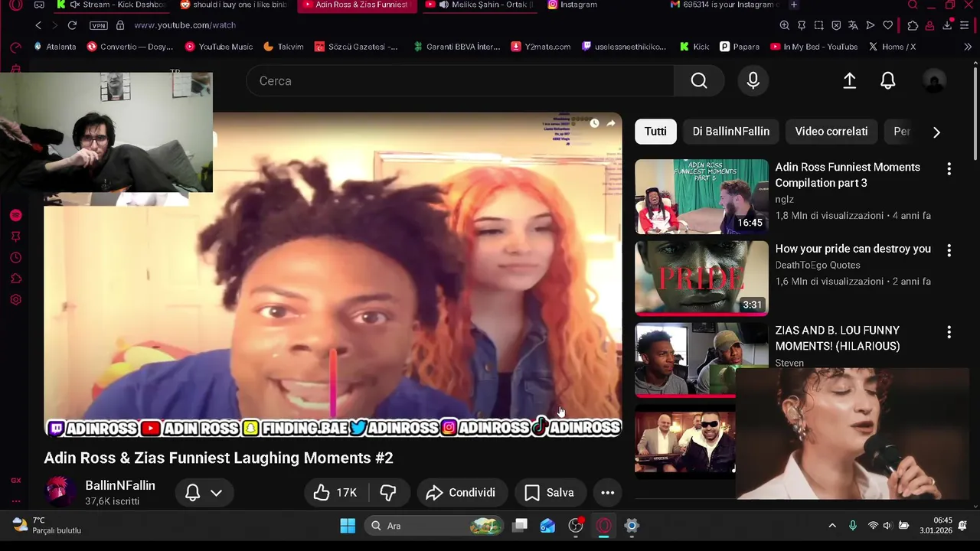This screenshot has height=551, width=980.
Task: Click the YouTube search magnifier button
Action: pos(699,80)
